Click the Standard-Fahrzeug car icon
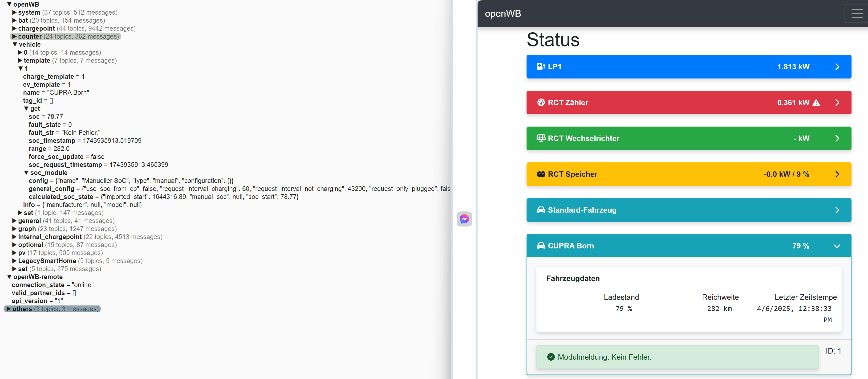Viewport: 868px width, 379px height. [541, 210]
